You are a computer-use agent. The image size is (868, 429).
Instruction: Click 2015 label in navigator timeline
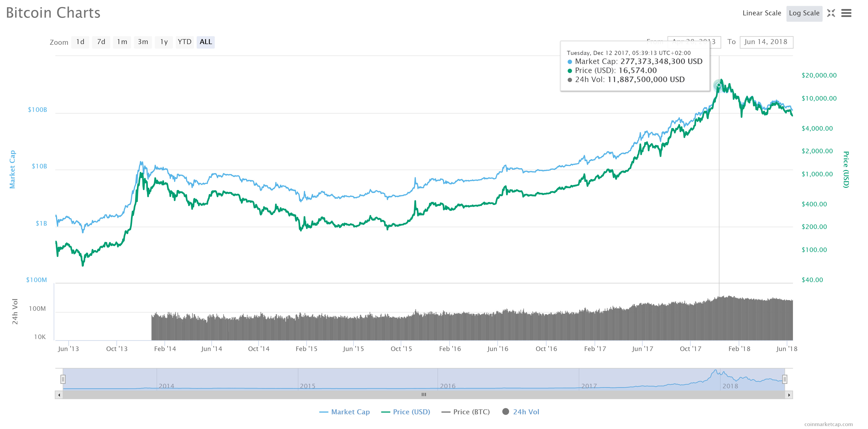point(308,386)
